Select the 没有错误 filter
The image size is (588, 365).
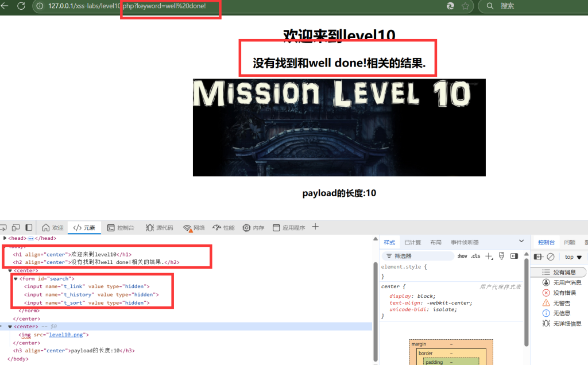(x=559, y=293)
